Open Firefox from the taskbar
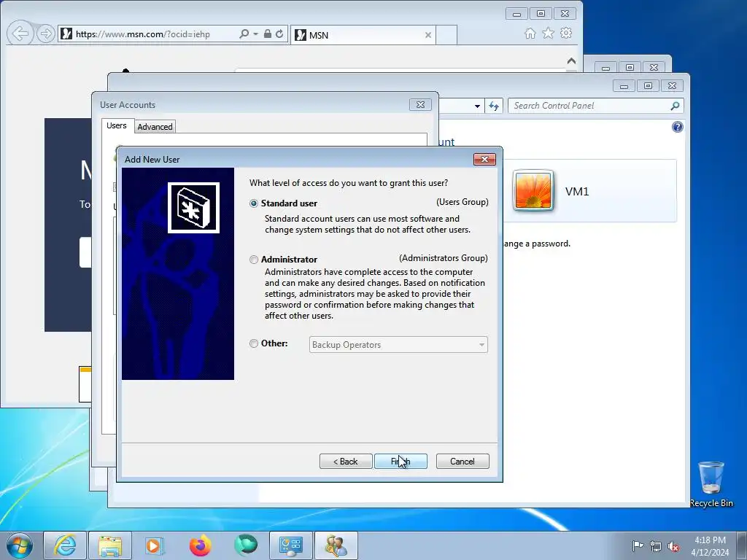The width and height of the screenshot is (747, 560). [200, 545]
